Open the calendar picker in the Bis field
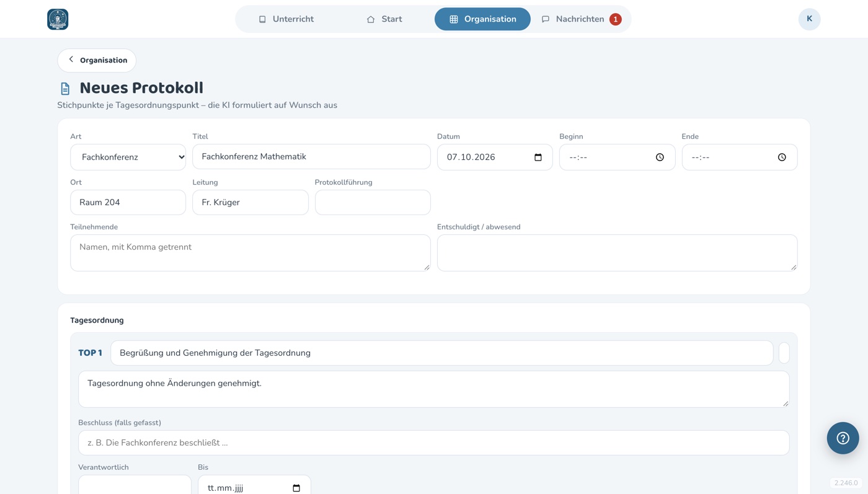Image resolution: width=868 pixels, height=494 pixels. tap(296, 488)
